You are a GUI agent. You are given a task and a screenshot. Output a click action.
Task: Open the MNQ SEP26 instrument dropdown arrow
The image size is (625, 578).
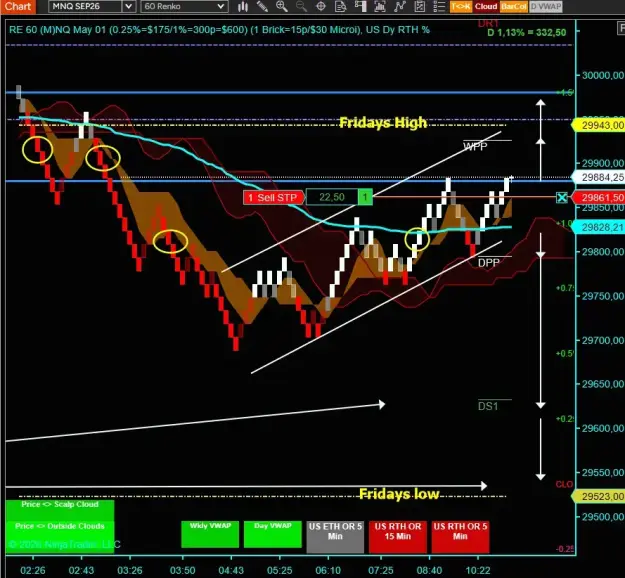[x=128, y=6]
